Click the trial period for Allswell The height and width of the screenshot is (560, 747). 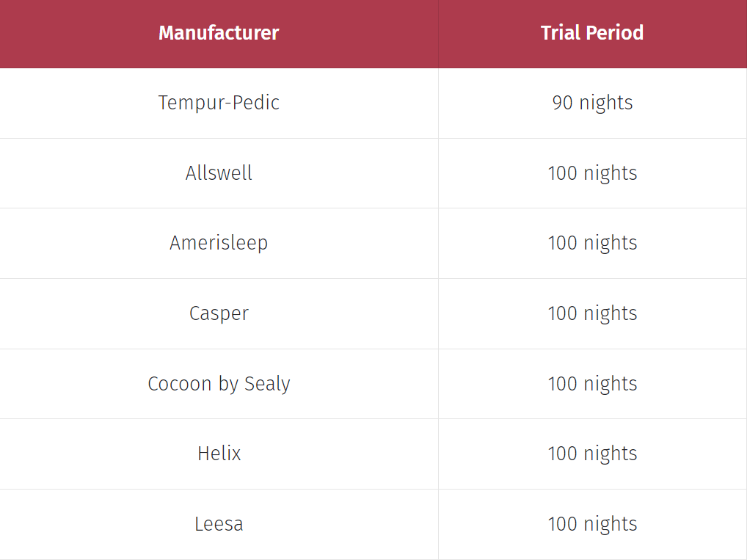click(592, 173)
